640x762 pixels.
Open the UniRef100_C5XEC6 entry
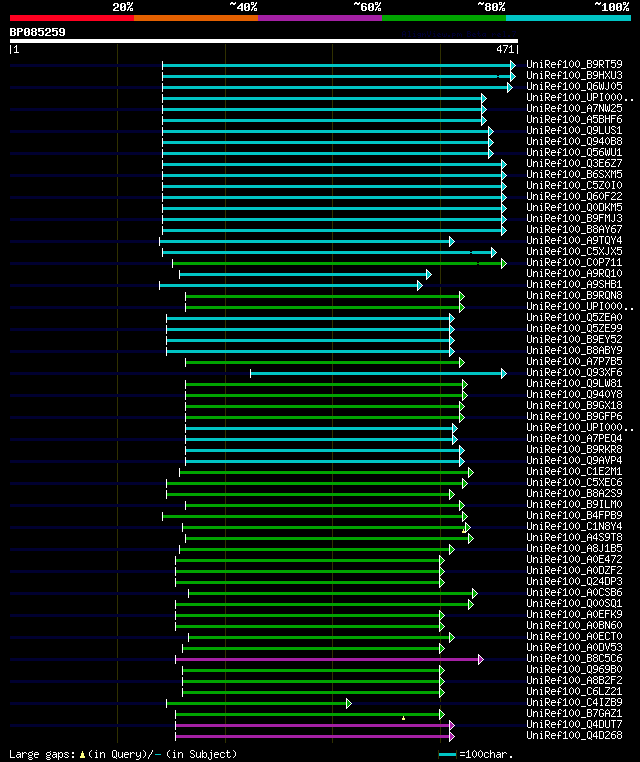pyautogui.click(x=574, y=483)
